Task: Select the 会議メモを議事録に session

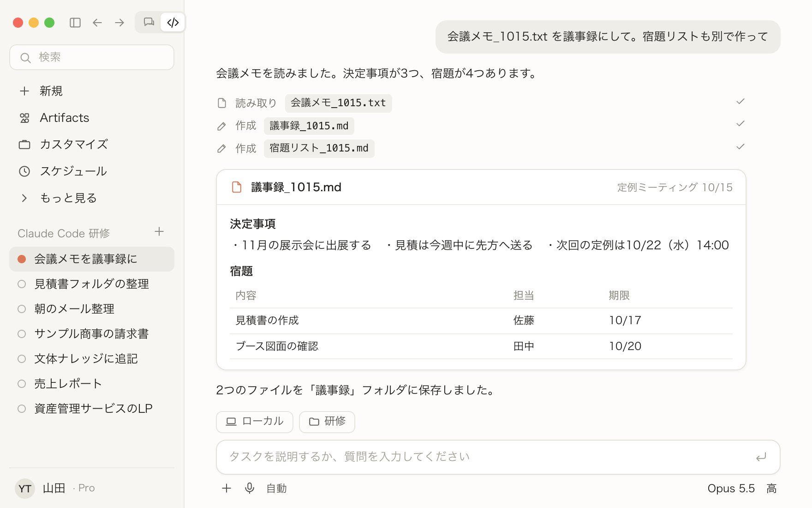Action: click(x=92, y=259)
